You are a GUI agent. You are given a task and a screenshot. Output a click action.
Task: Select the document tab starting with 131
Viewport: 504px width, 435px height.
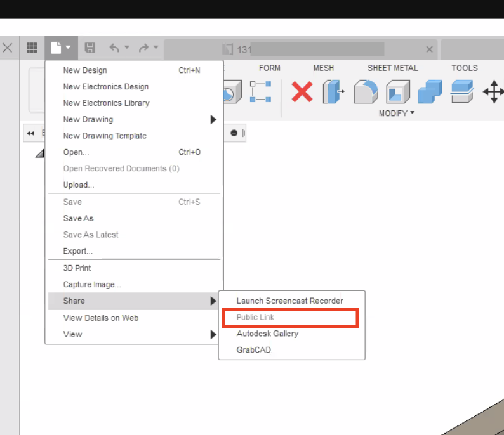(300, 49)
